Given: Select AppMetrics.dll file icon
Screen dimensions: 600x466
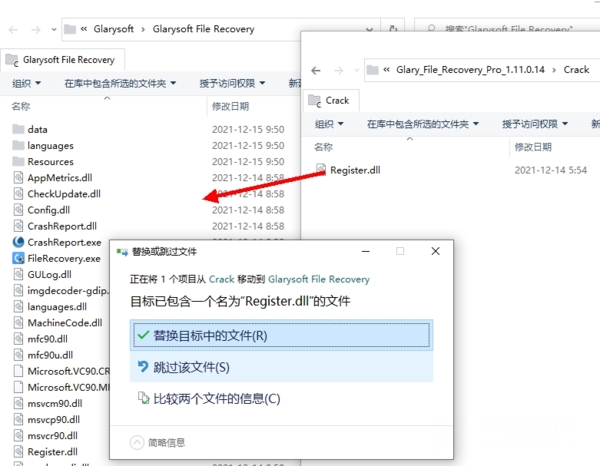Looking at the screenshot, I should click(x=18, y=178).
